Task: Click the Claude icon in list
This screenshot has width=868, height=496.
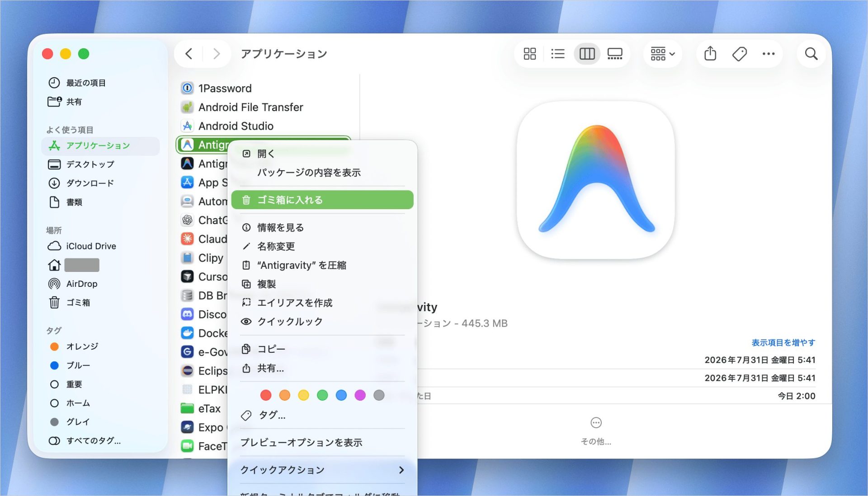Action: [x=187, y=239]
